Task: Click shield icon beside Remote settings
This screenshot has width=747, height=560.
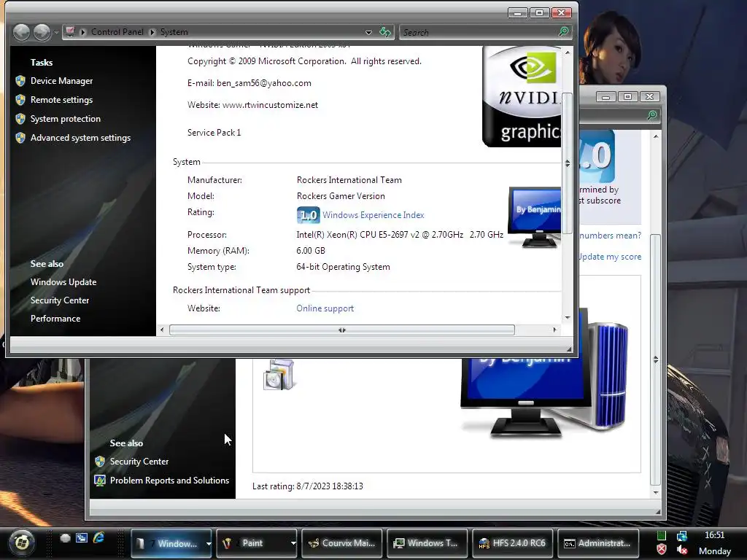Action: point(20,100)
